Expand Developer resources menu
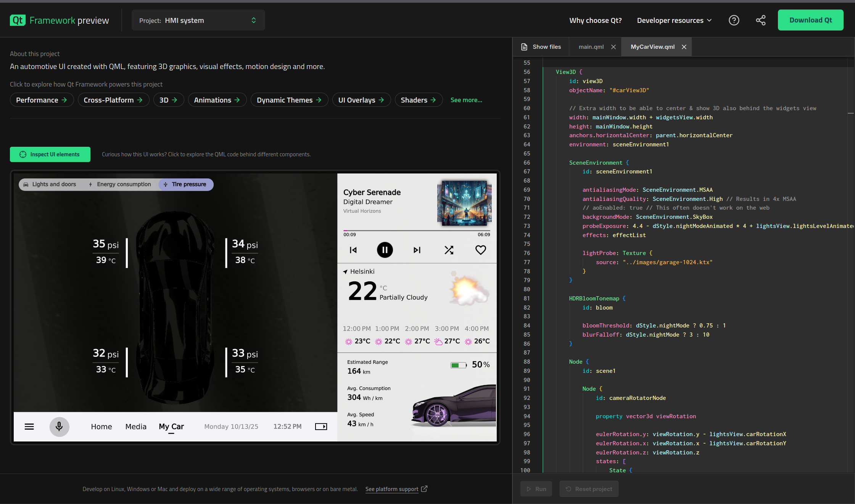The image size is (855, 504). click(674, 21)
